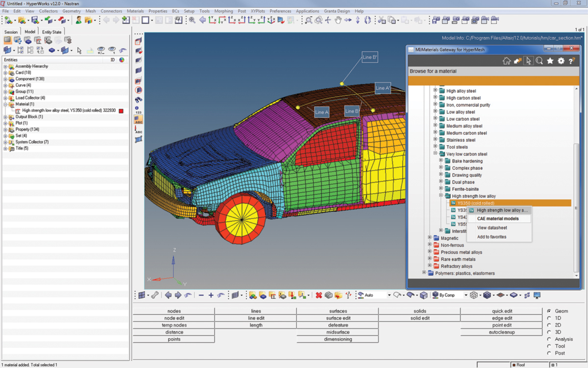Select the Analysis radio button
Screen dimensions: 588x368
pyautogui.click(x=549, y=339)
